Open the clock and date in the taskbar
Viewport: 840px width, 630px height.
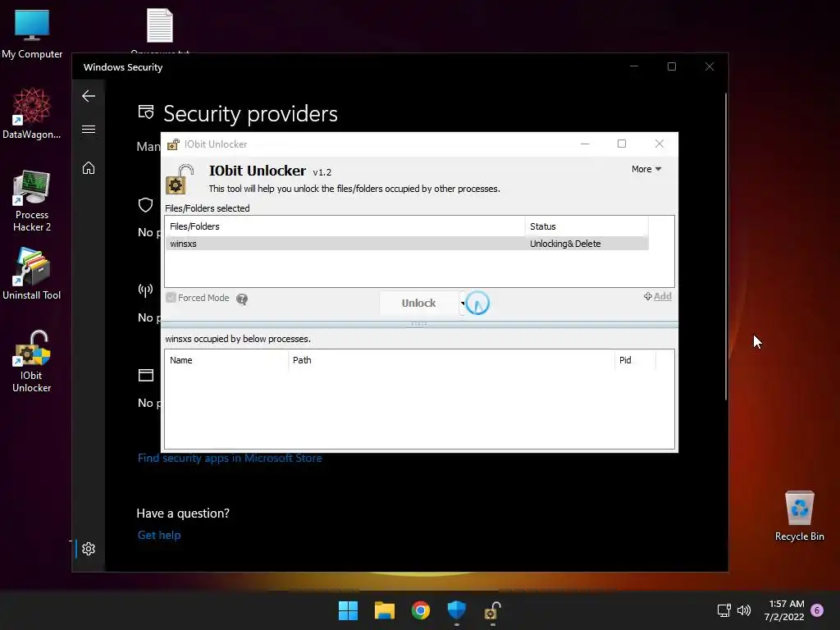[785, 610]
